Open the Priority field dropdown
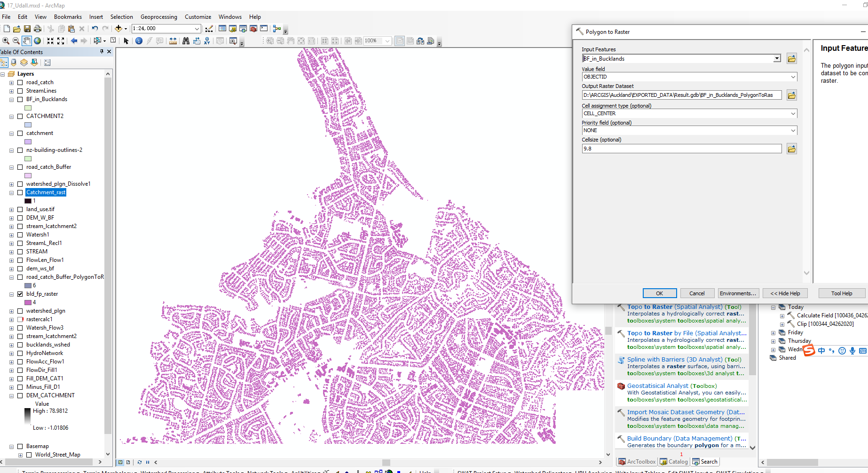 tap(793, 130)
